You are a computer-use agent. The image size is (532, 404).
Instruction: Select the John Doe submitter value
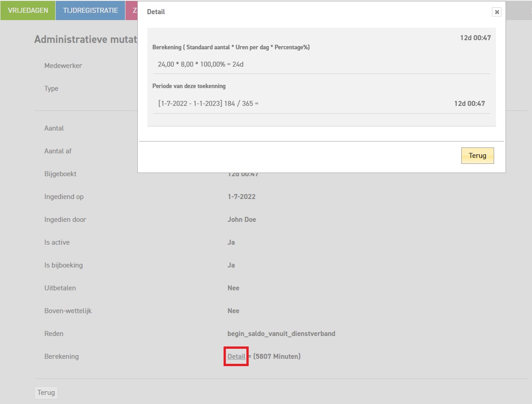[x=242, y=220]
